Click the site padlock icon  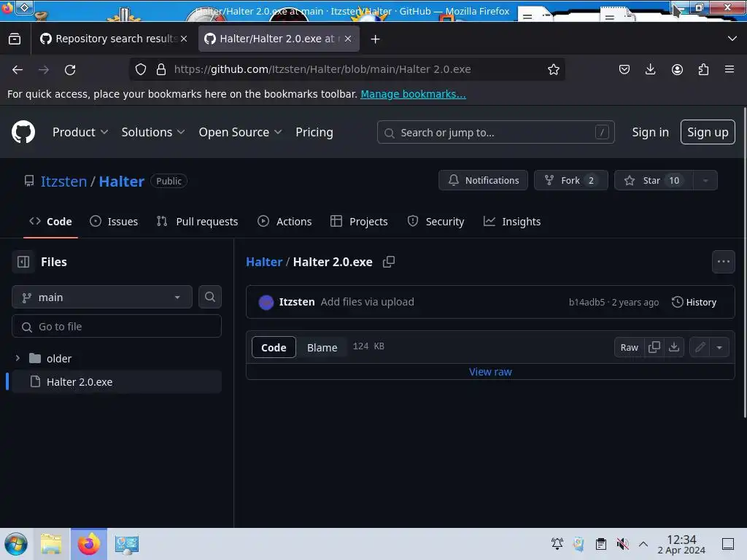click(161, 69)
